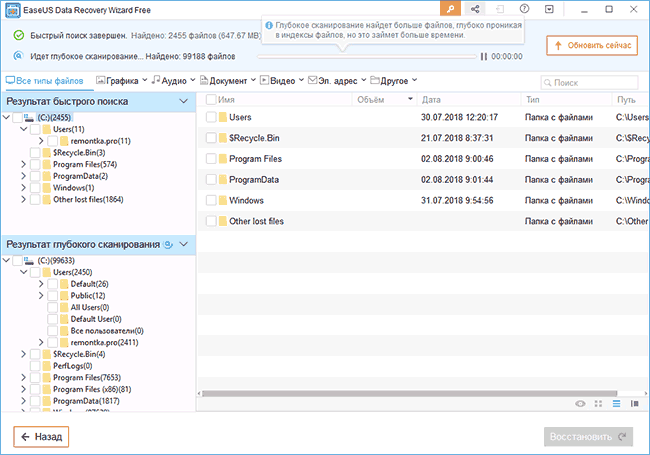Image resolution: width=650 pixels, height=455 pixels.
Task: Click the Windows folder icon in file list
Action: (x=223, y=200)
